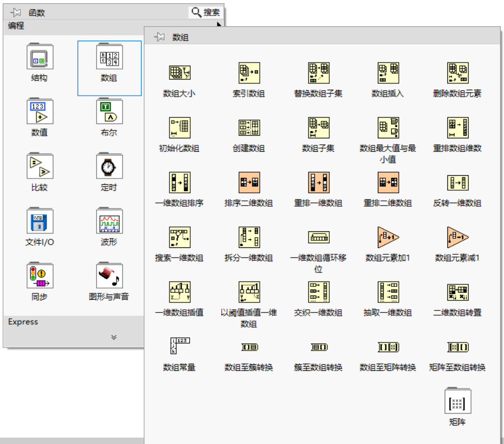Pick the 矩阵至数组转换 function icon
504x444 pixels.
click(458, 347)
